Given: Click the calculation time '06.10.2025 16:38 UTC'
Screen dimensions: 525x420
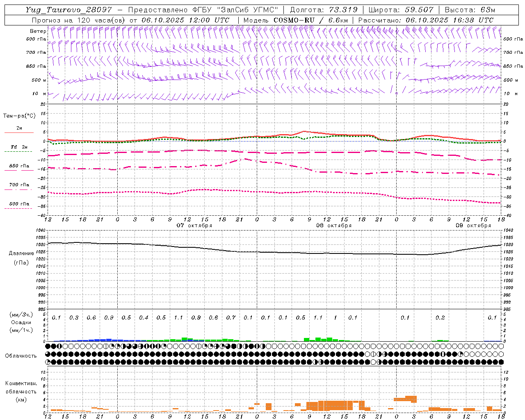Looking at the screenshot, I should (x=450, y=20).
